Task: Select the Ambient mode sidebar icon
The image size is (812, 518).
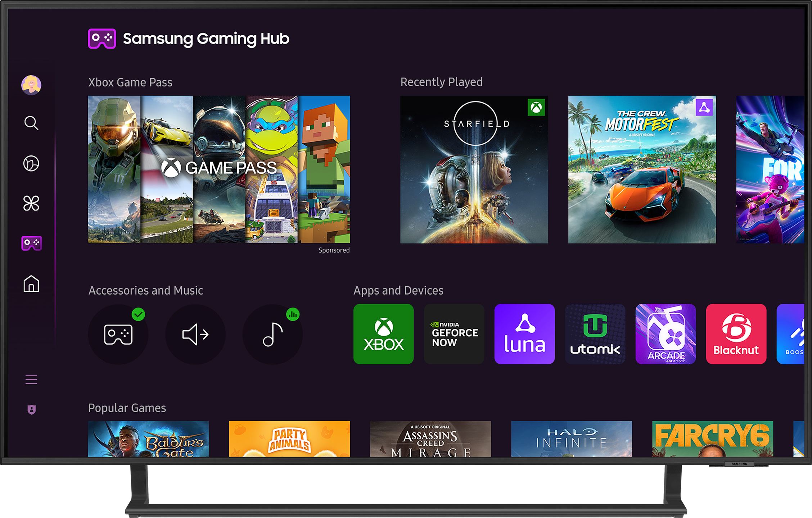Action: click(31, 163)
